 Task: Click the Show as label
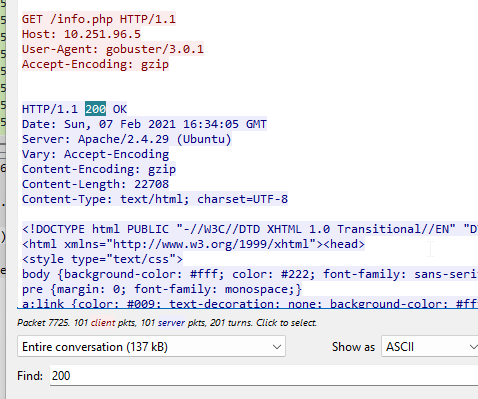click(353, 347)
